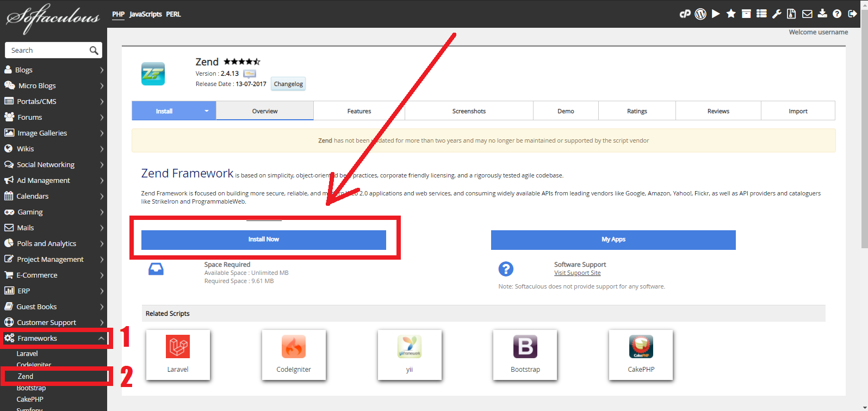Click the question mark help icon in header
Screen dimensions: 868x411
coord(837,14)
